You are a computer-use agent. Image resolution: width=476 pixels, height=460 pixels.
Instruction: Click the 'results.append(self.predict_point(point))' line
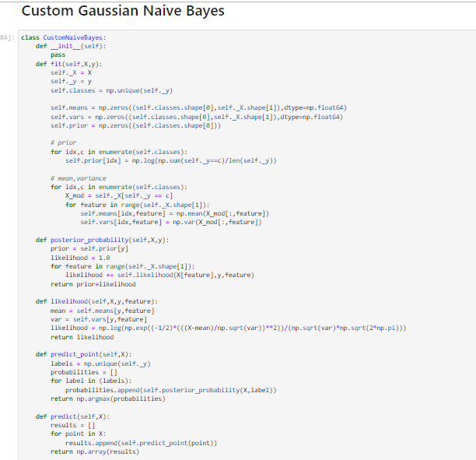pos(141,444)
